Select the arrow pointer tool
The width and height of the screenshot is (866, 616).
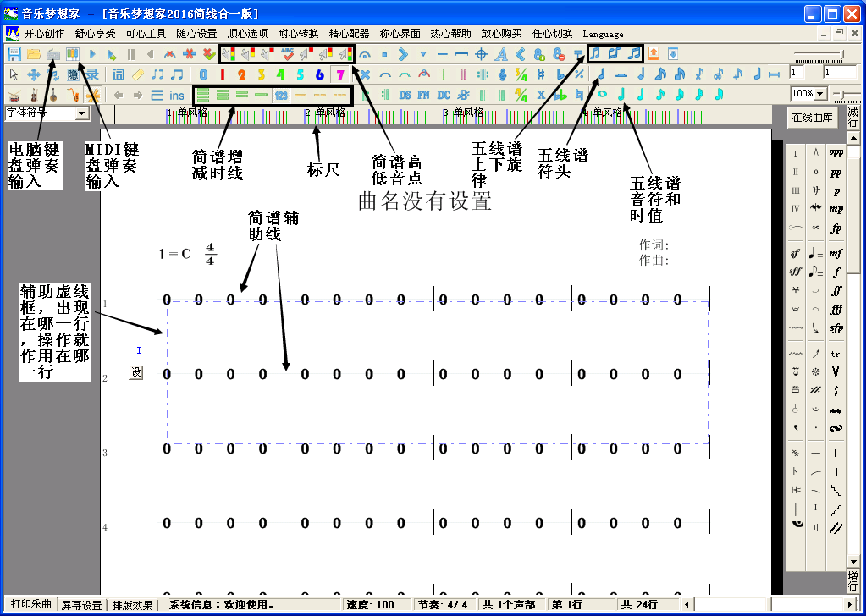click(x=14, y=74)
